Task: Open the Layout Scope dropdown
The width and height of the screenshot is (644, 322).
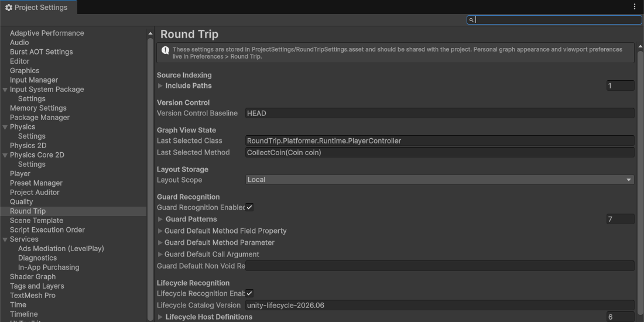Action: tap(440, 180)
